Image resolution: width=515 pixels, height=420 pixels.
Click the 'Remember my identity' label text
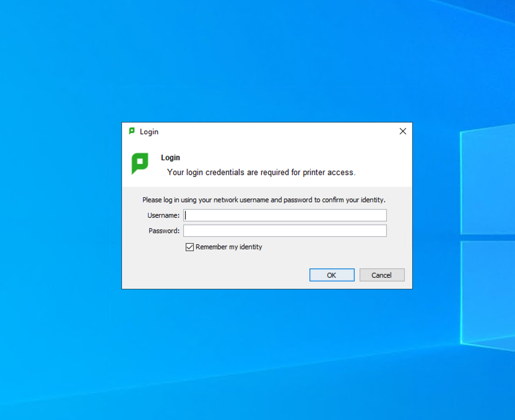(x=229, y=247)
